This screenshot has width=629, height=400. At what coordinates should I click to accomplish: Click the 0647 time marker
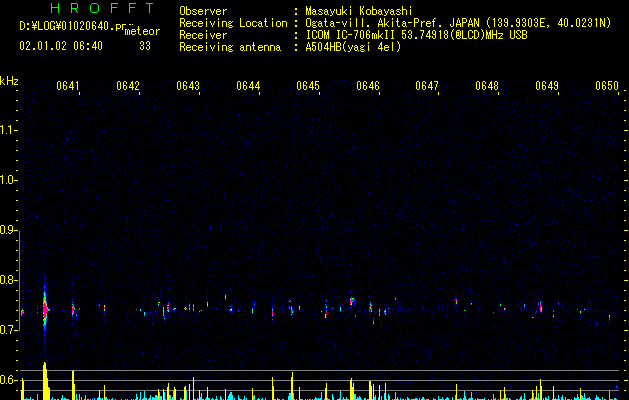click(x=427, y=86)
